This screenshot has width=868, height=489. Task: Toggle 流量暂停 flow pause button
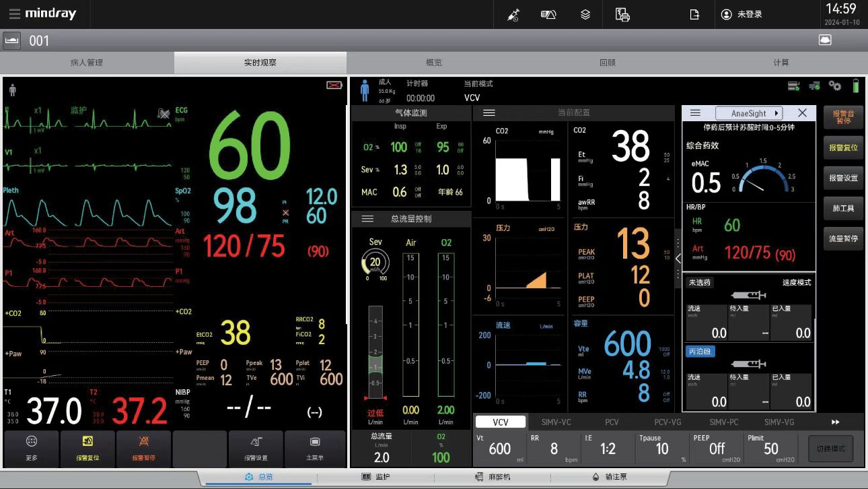pyautogui.click(x=843, y=238)
